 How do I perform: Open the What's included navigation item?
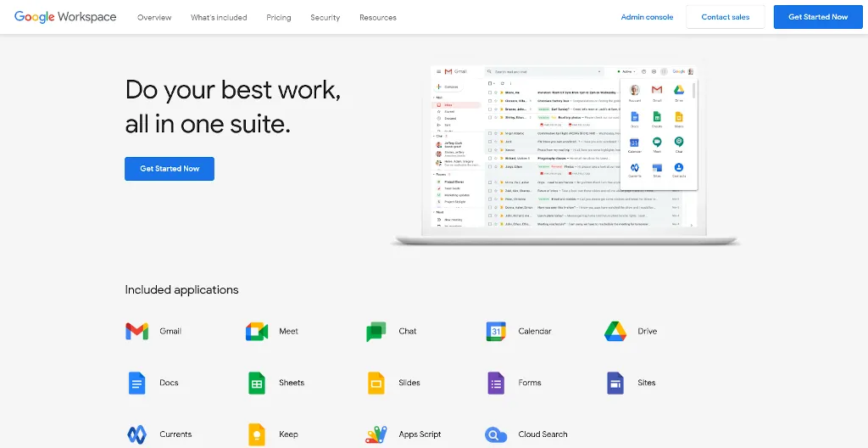pos(219,17)
